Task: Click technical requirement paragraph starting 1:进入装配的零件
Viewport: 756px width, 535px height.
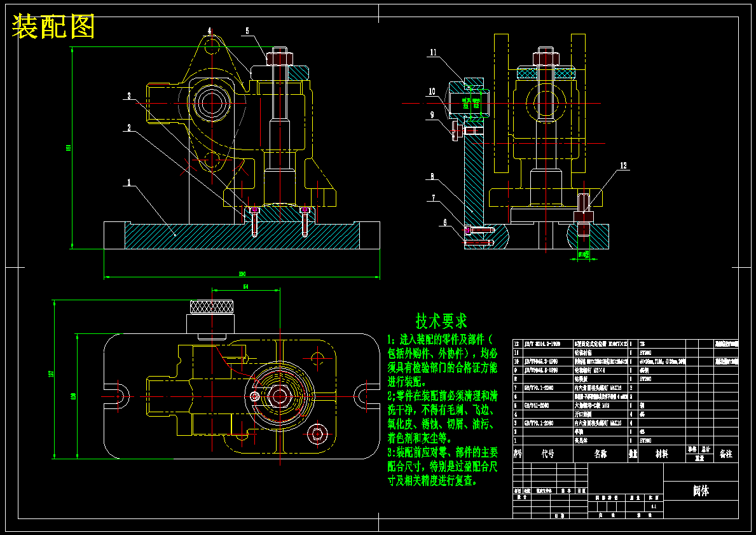Action: point(442,360)
